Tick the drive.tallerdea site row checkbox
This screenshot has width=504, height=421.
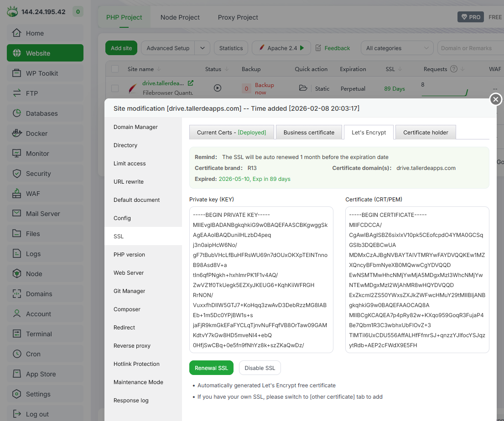(115, 88)
